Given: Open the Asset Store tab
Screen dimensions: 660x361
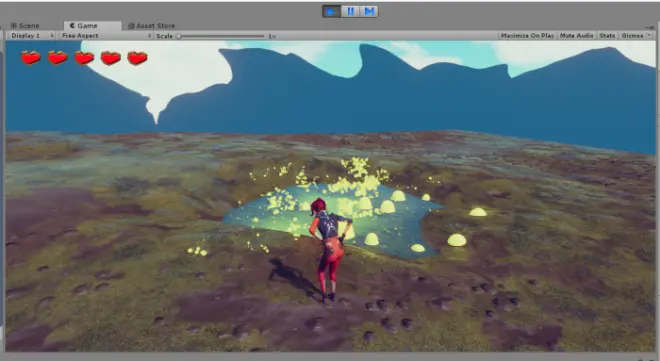Looking at the screenshot, I should (x=151, y=26).
